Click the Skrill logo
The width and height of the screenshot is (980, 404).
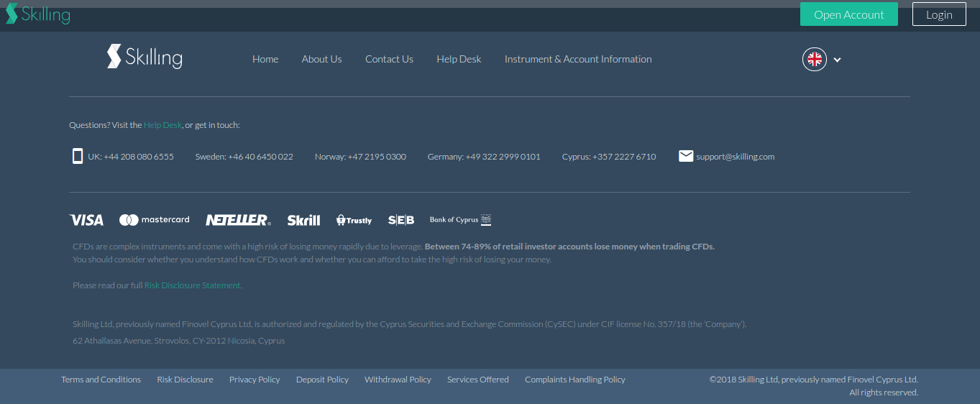(303, 220)
